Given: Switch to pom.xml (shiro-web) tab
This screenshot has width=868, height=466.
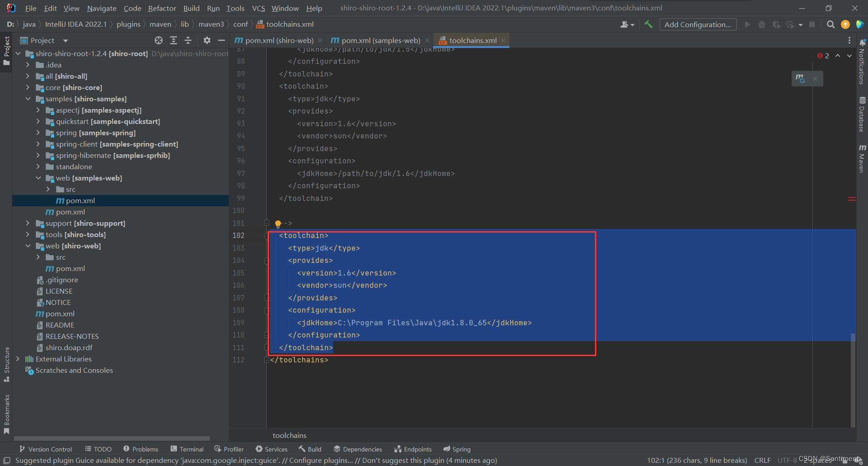Looking at the screenshot, I should coord(279,40).
